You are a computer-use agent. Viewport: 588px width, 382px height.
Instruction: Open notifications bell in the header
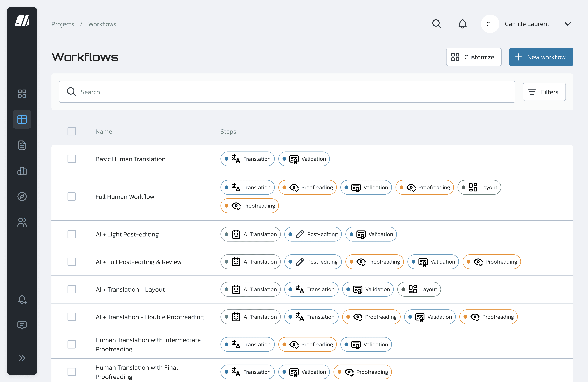pyautogui.click(x=462, y=24)
